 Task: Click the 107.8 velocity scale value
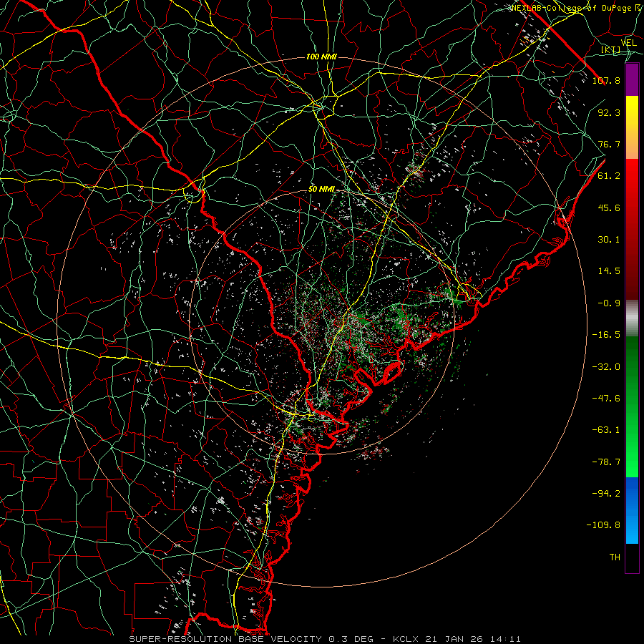coord(606,80)
